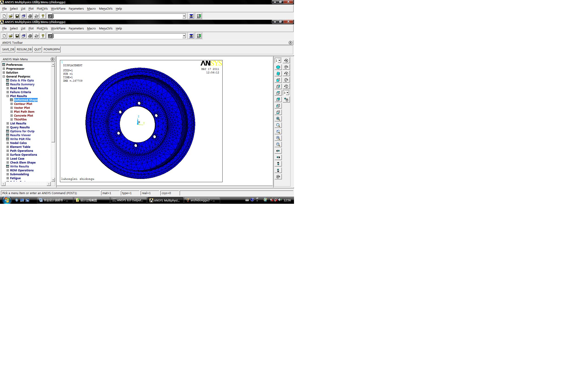Open Pan-Zoom-Rotate icon in front ANSYS window
Screen dimensions: 588x368
coord(24,36)
